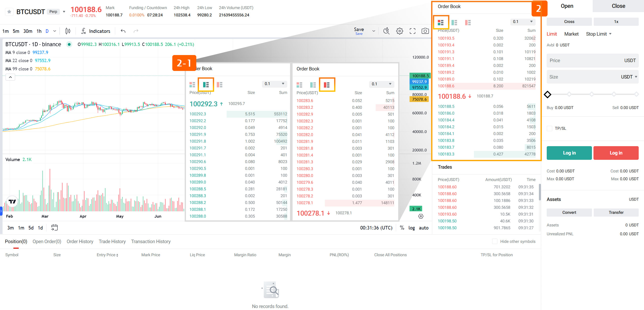Select the asks-only order book view
The height and width of the screenshot is (310, 644).
click(x=468, y=22)
